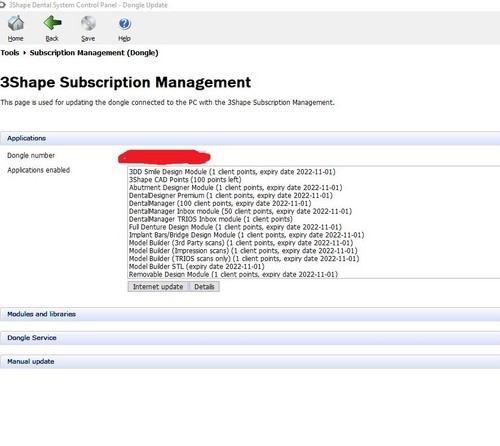Select Model Builder (TRIOS scans only) entry
The image size is (500, 446).
click(244, 259)
